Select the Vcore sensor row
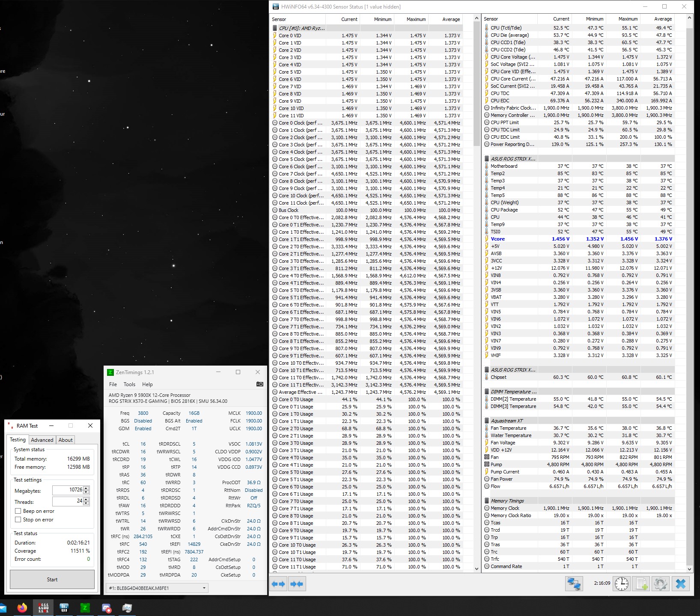The width and height of the screenshot is (700, 616). pyautogui.click(x=578, y=239)
